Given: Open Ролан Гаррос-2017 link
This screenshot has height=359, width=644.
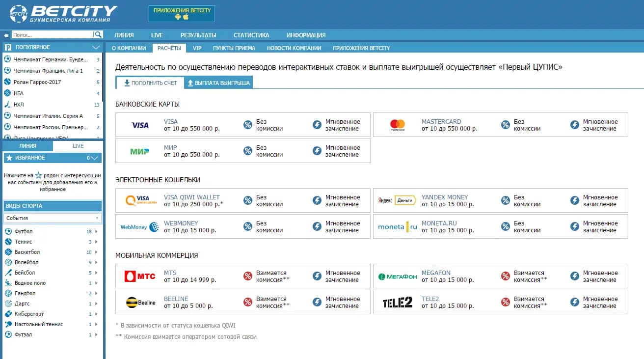Looking at the screenshot, I should [x=37, y=82].
